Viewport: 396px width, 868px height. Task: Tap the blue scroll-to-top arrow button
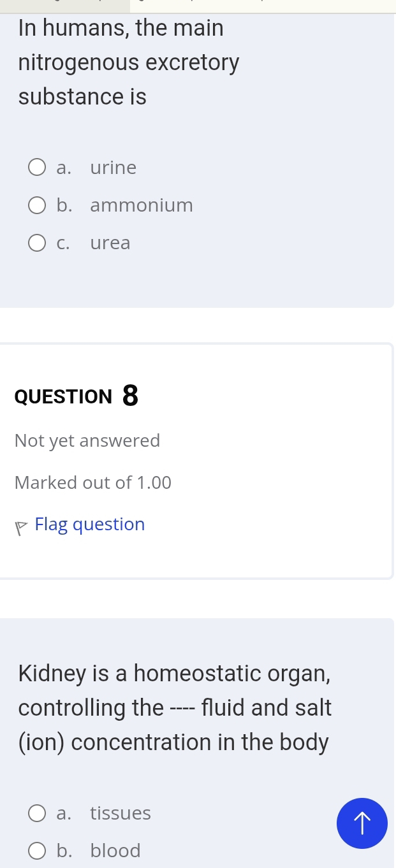pos(362,823)
